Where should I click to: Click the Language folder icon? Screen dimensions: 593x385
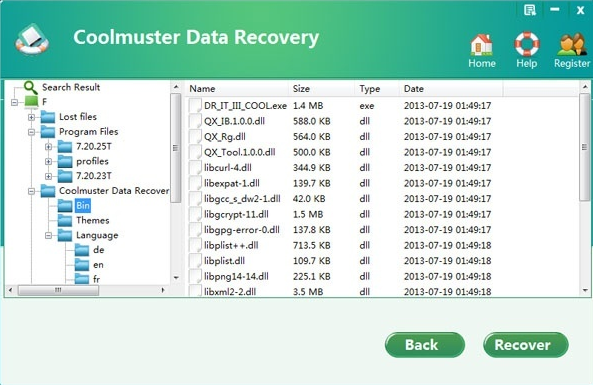pos(65,235)
